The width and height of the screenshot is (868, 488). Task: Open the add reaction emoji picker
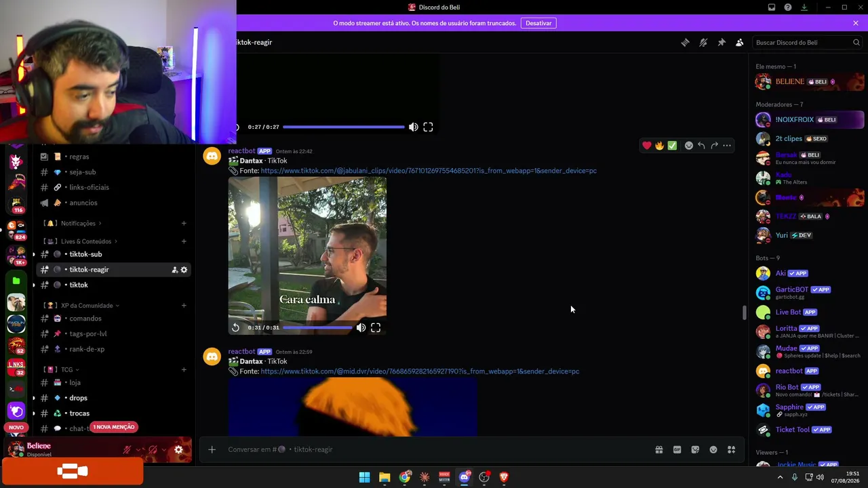click(689, 145)
